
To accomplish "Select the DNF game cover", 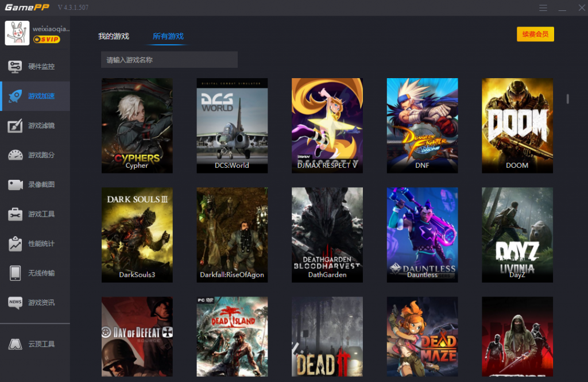I will 422,126.
